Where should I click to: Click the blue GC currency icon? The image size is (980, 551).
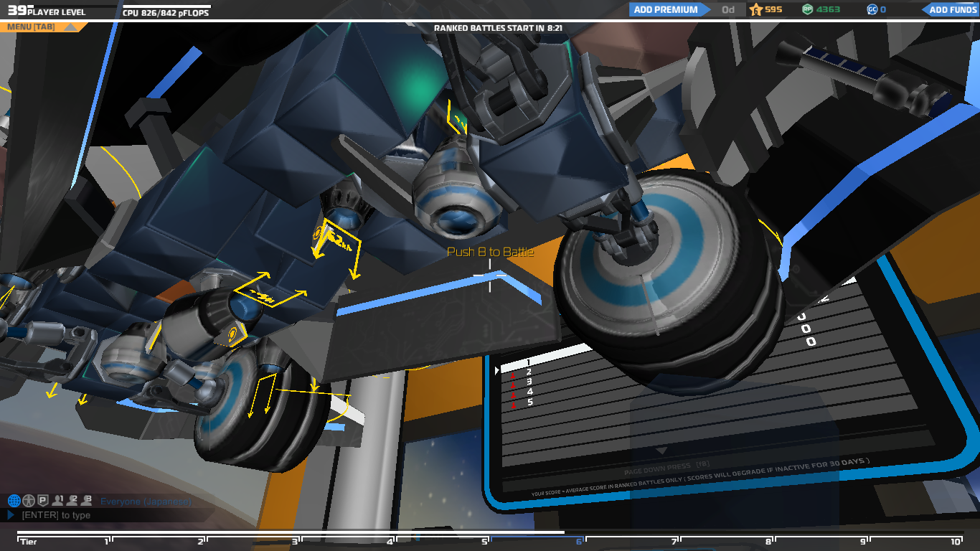pyautogui.click(x=872, y=9)
